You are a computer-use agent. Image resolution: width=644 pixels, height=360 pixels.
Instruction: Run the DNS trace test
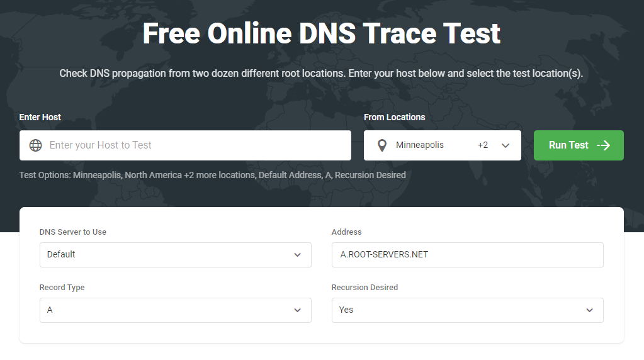pos(579,145)
